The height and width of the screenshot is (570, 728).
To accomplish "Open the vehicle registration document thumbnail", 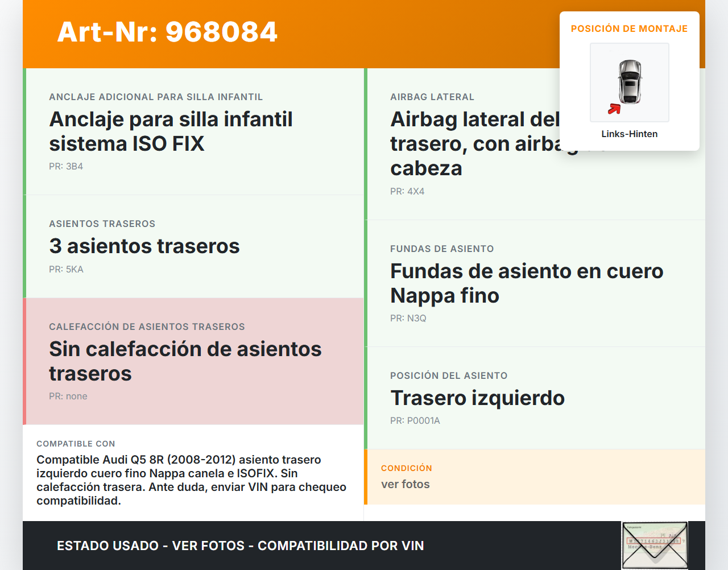I will point(655,545).
